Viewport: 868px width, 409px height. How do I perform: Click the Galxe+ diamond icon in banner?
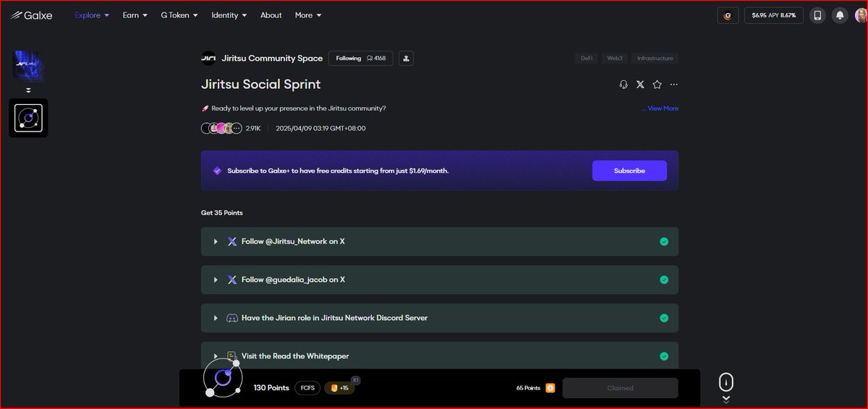click(x=217, y=171)
